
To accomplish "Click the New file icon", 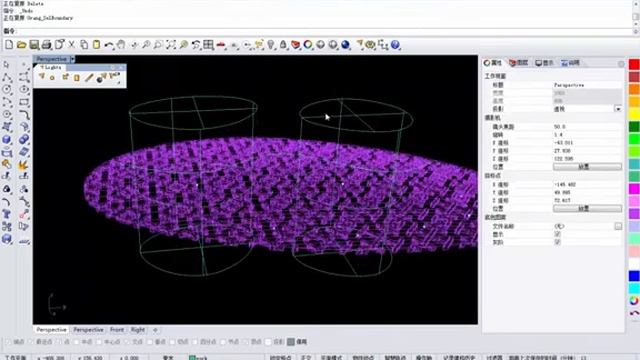I will [x=9, y=44].
